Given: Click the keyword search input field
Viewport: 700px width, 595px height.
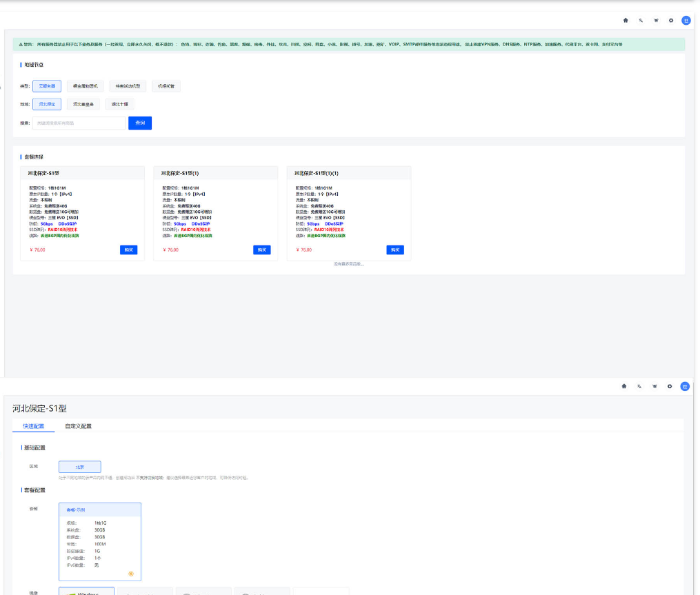Looking at the screenshot, I should point(79,123).
